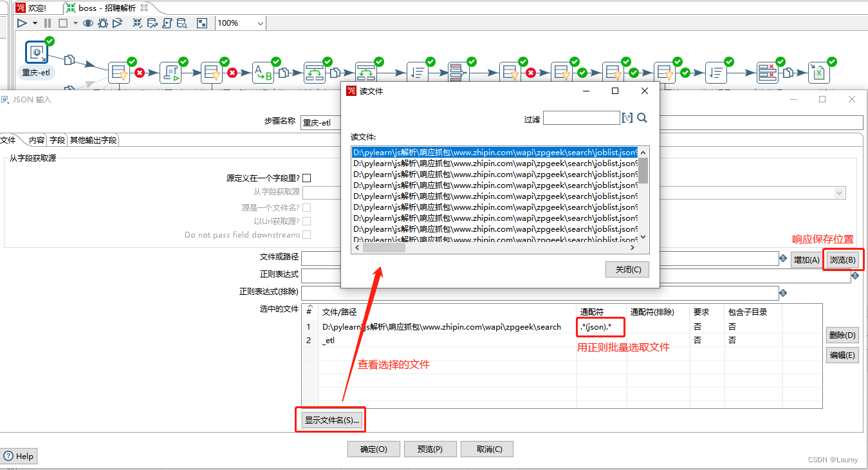868x470 pixels.
Task: Generate SQL for transformation icon
Action: point(167,23)
